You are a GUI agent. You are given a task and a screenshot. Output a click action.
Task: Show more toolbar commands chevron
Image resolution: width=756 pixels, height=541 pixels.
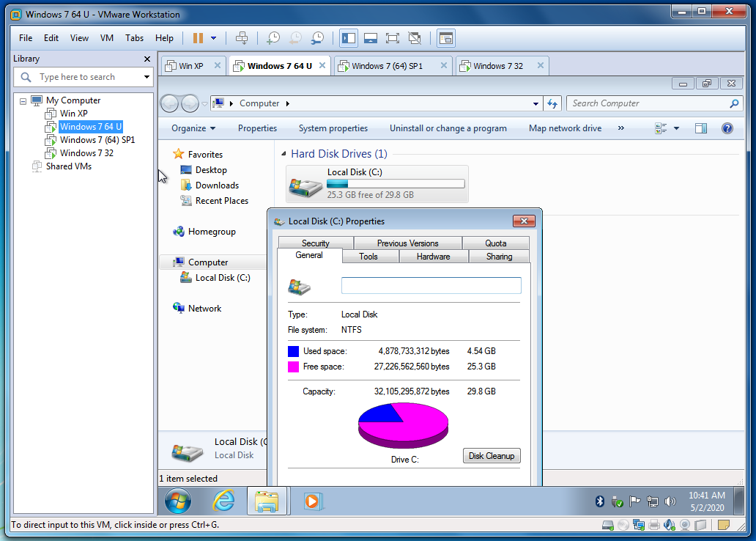point(621,128)
